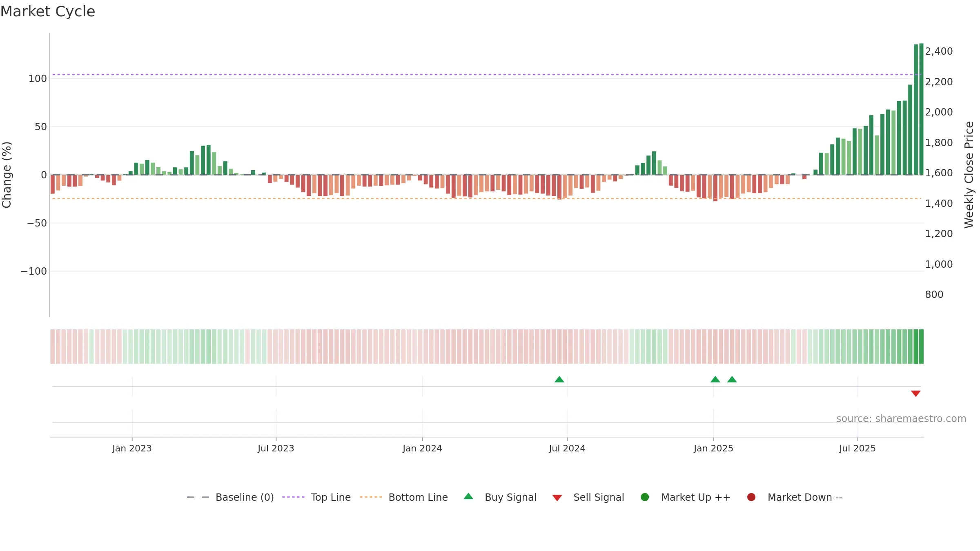This screenshot has height=551, width=980.
Task: Toggle the Bottom Line legend entry
Action: (404, 497)
